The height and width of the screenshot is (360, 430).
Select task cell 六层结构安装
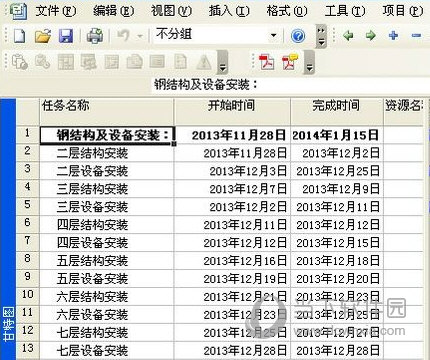click(x=107, y=297)
